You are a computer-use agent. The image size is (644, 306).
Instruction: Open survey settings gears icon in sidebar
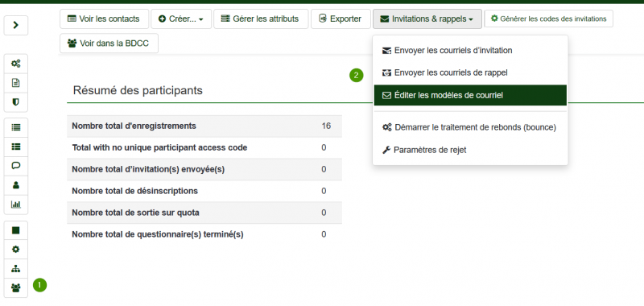[x=16, y=64]
